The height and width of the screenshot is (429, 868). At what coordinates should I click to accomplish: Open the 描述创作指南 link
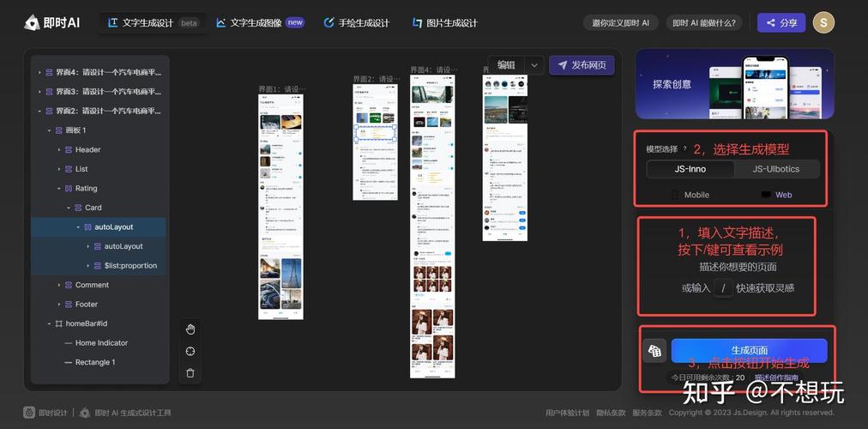click(x=776, y=378)
